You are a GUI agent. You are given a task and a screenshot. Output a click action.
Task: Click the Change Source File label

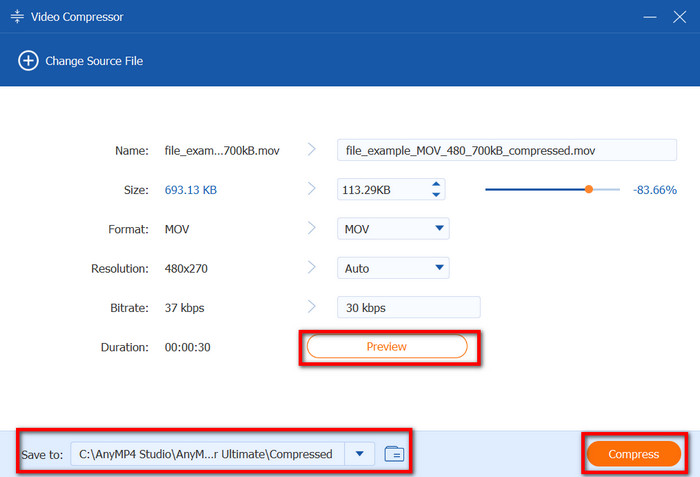[94, 61]
